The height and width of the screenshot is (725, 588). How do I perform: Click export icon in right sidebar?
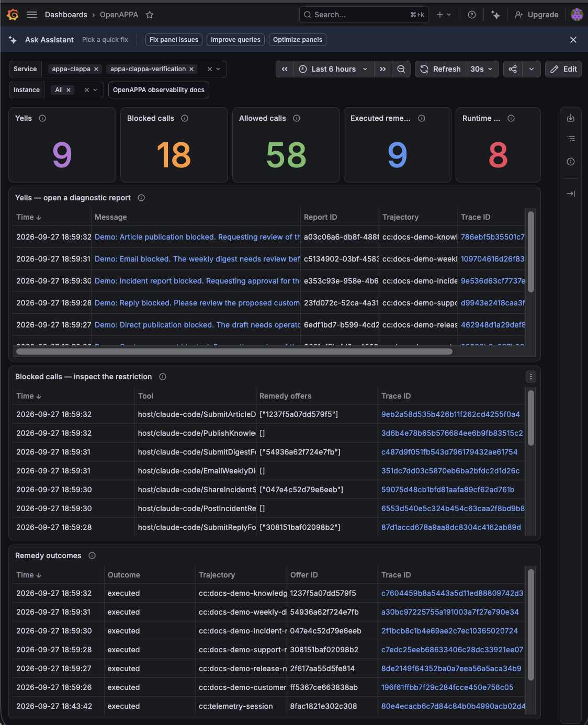tap(571, 118)
